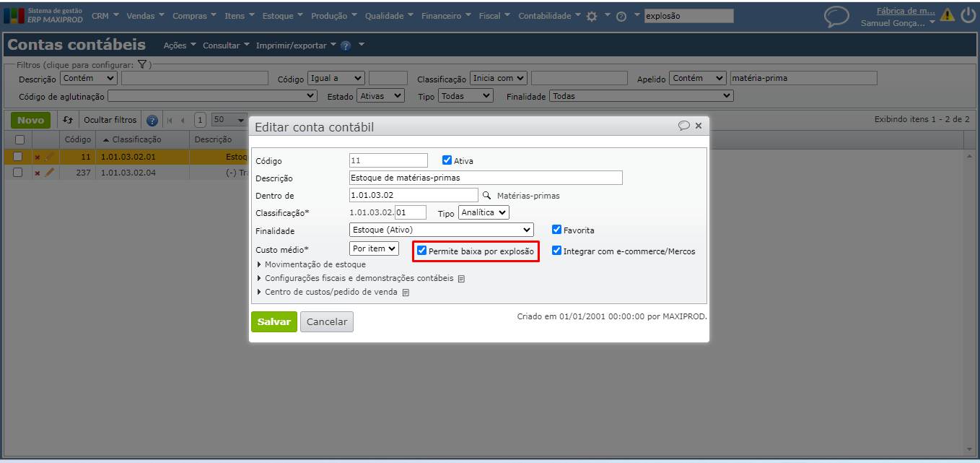Open the Estoque menu

pos(282,16)
